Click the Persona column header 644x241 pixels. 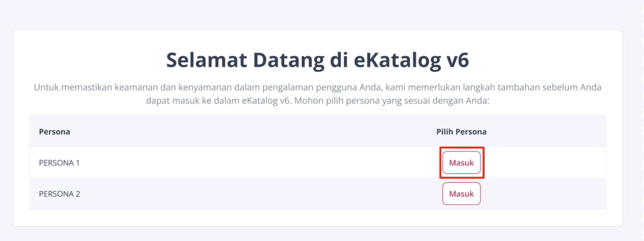coord(54,132)
